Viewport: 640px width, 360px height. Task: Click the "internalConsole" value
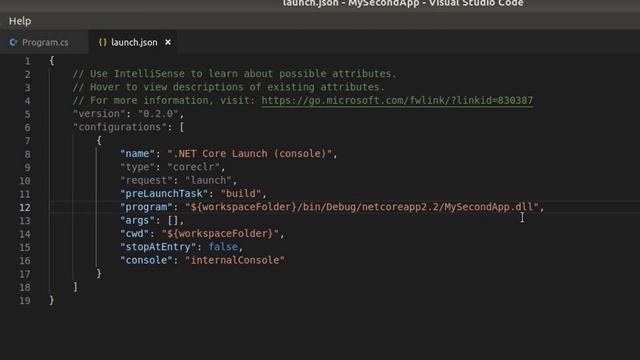(x=235, y=260)
